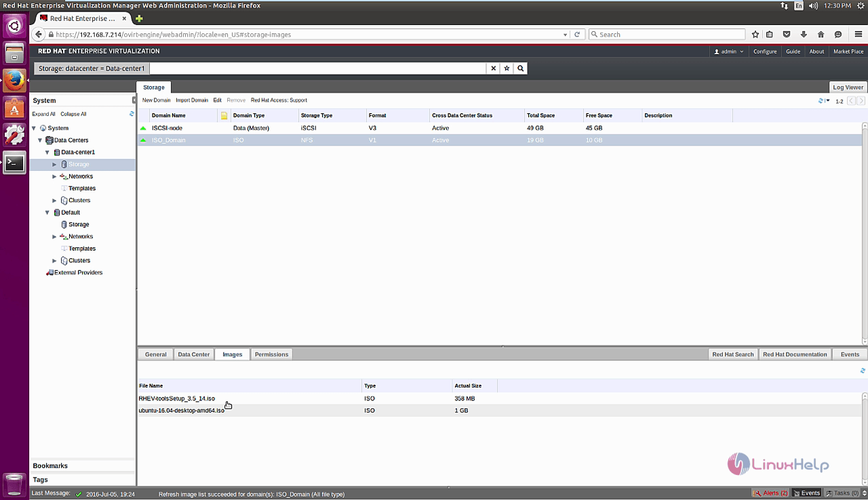Viewport: 868px width, 500px height.
Task: Open Configure in header
Action: coord(765,51)
